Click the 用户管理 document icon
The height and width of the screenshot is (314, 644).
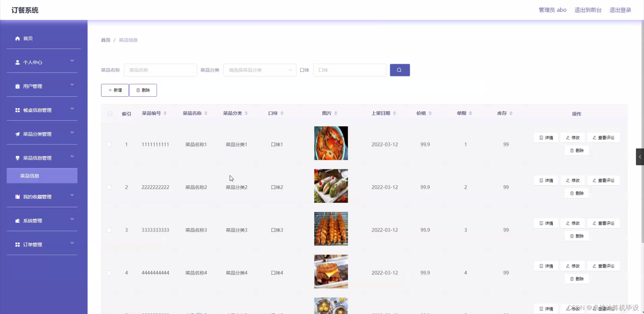click(x=17, y=86)
